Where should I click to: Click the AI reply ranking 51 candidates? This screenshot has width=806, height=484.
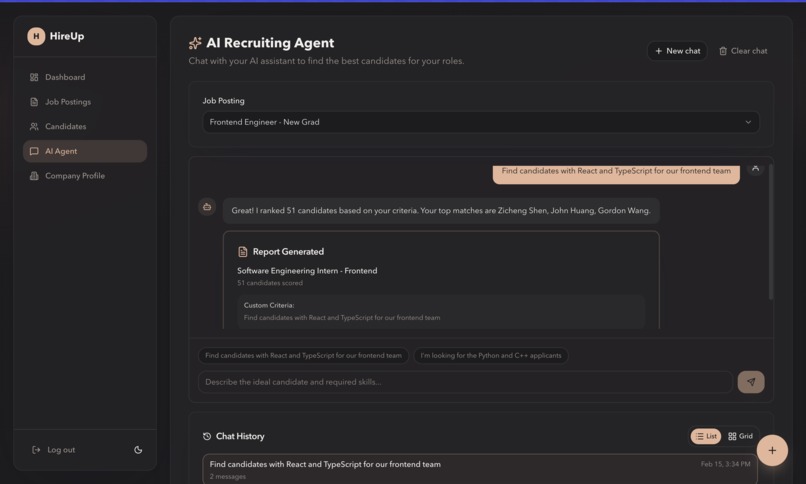(441, 211)
